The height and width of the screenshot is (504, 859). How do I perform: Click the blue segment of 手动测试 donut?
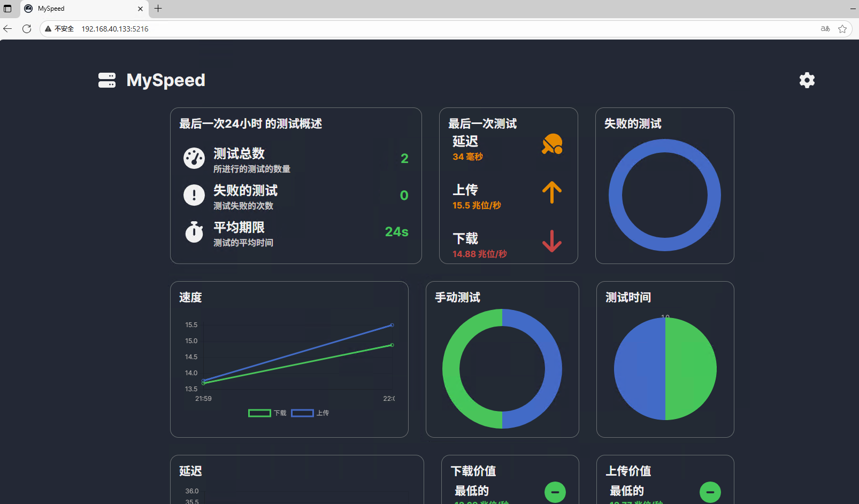[554, 369]
